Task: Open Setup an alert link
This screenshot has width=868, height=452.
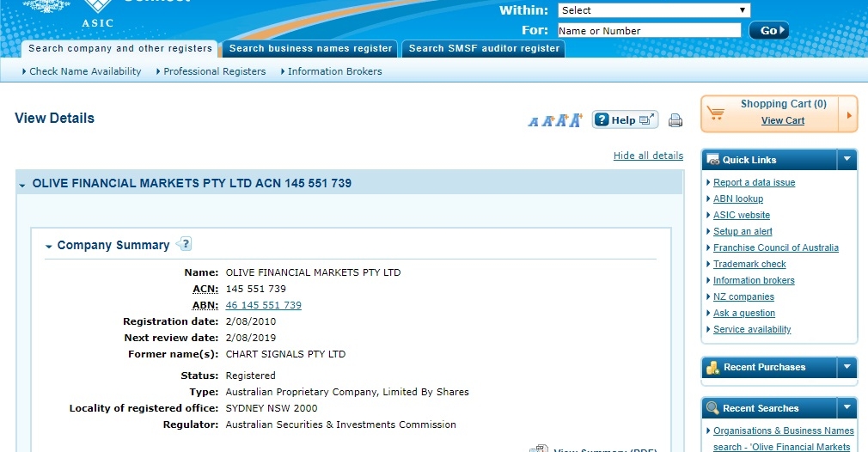Action: pyautogui.click(x=743, y=231)
